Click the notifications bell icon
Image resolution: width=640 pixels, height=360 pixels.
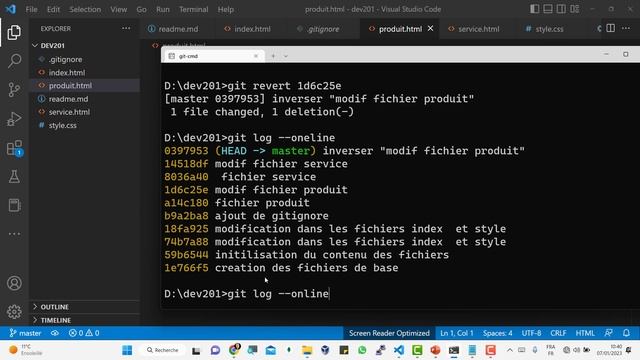pyautogui.click(x=626, y=333)
